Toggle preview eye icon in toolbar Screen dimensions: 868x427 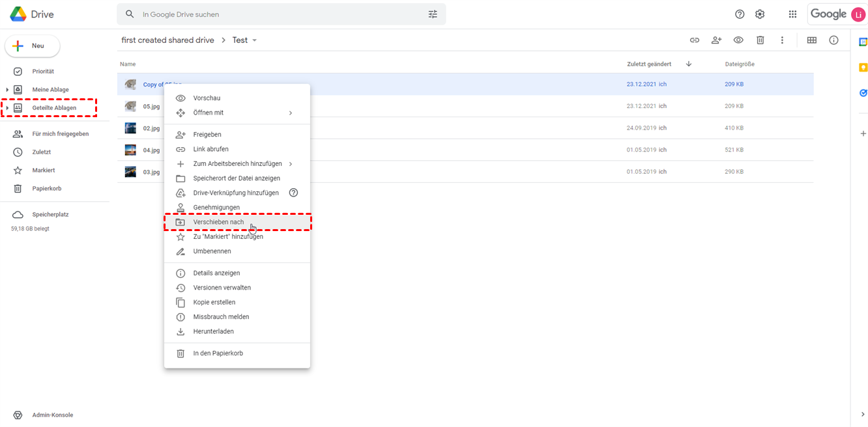pyautogui.click(x=738, y=40)
